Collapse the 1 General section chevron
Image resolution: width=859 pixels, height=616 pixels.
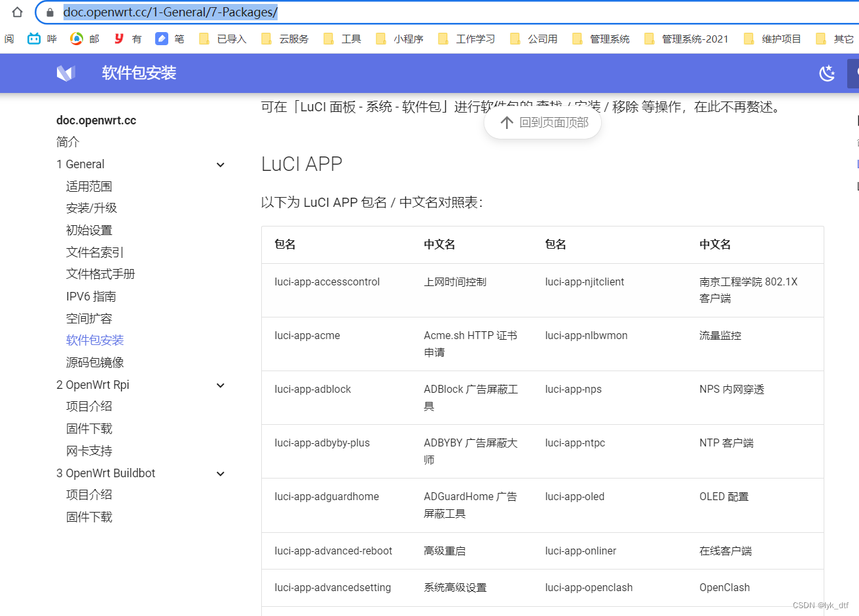221,165
